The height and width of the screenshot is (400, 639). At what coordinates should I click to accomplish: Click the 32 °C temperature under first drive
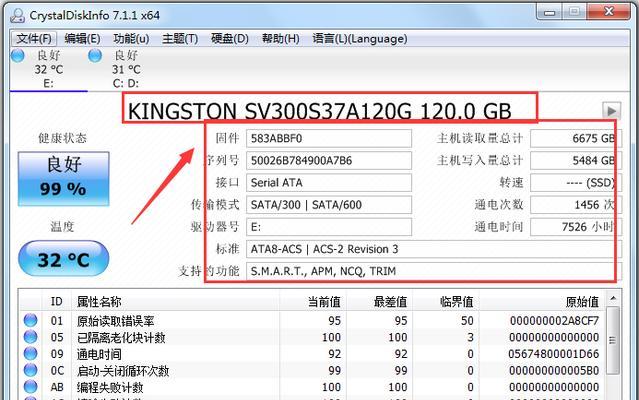coord(48,70)
